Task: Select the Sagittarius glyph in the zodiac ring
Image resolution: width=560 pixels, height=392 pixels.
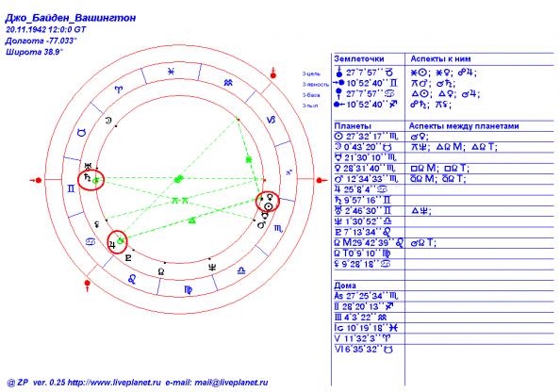Action: point(288,172)
